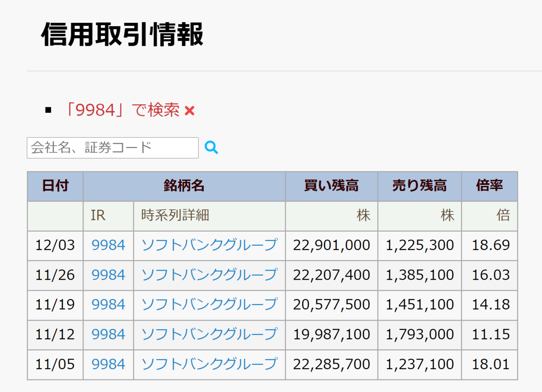Click the sell balance value 1,451,100

[x=420, y=305]
